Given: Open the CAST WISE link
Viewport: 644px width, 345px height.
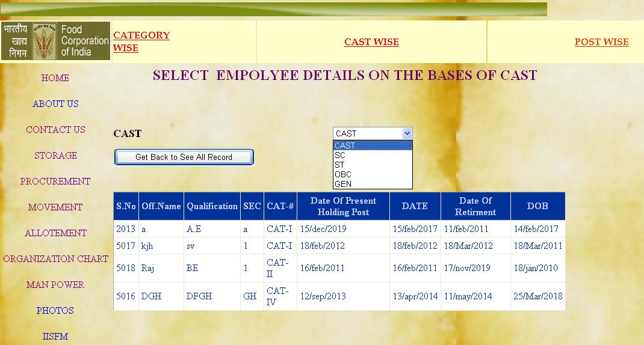Looking at the screenshot, I should [x=372, y=42].
